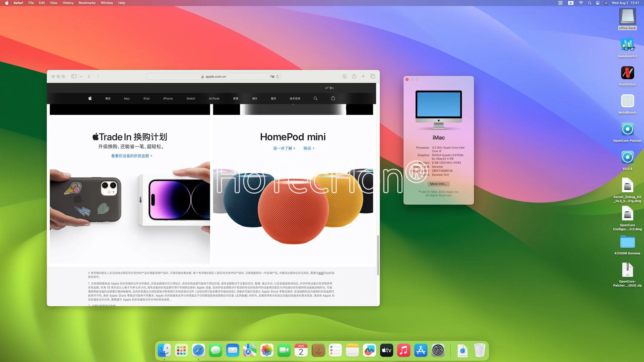Open the Safari menu in the menu bar
Image resolution: width=644 pixels, height=362 pixels.
18,3
